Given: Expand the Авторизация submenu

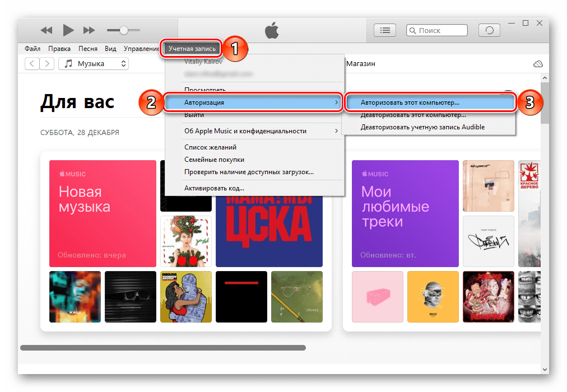Looking at the screenshot, I should tap(254, 102).
